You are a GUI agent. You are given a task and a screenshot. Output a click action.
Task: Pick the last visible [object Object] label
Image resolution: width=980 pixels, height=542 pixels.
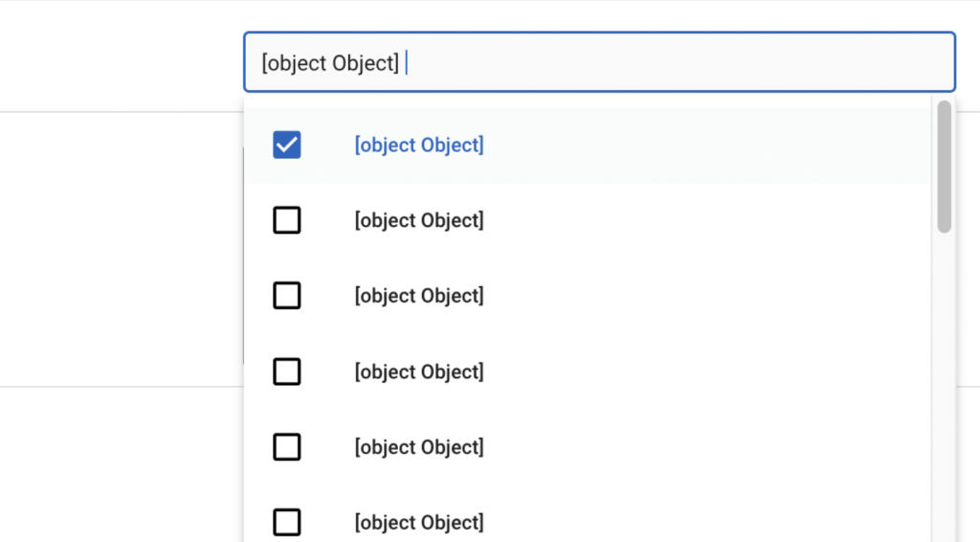point(419,522)
